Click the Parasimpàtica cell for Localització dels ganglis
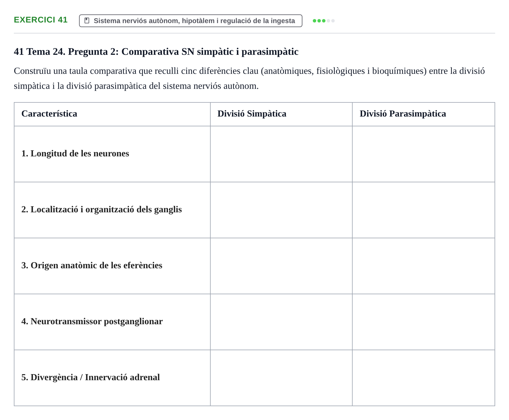Image resolution: width=509 pixels, height=420 pixels. point(424,210)
